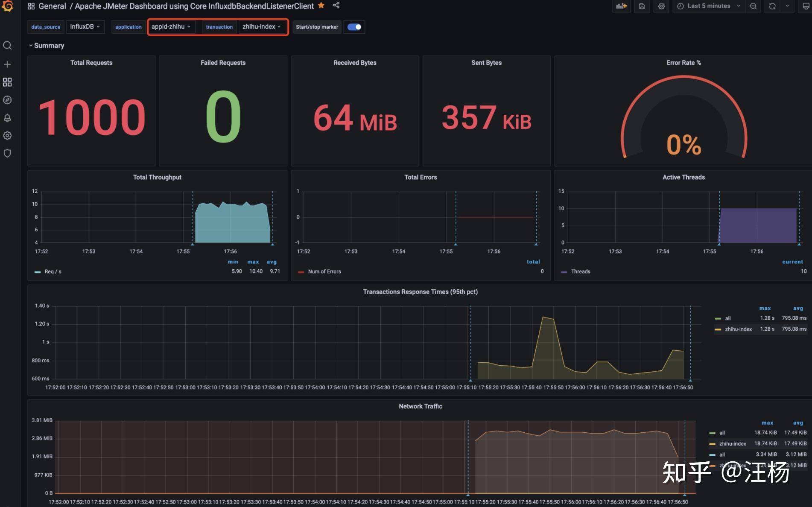Screen dimensions: 812x507
Task: Open the Explore compass icon
Action: pos(7,100)
